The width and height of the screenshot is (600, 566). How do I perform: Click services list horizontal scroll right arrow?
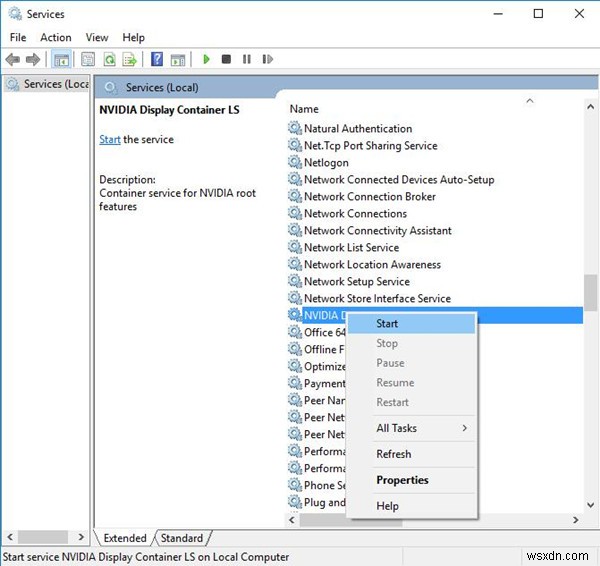576,520
